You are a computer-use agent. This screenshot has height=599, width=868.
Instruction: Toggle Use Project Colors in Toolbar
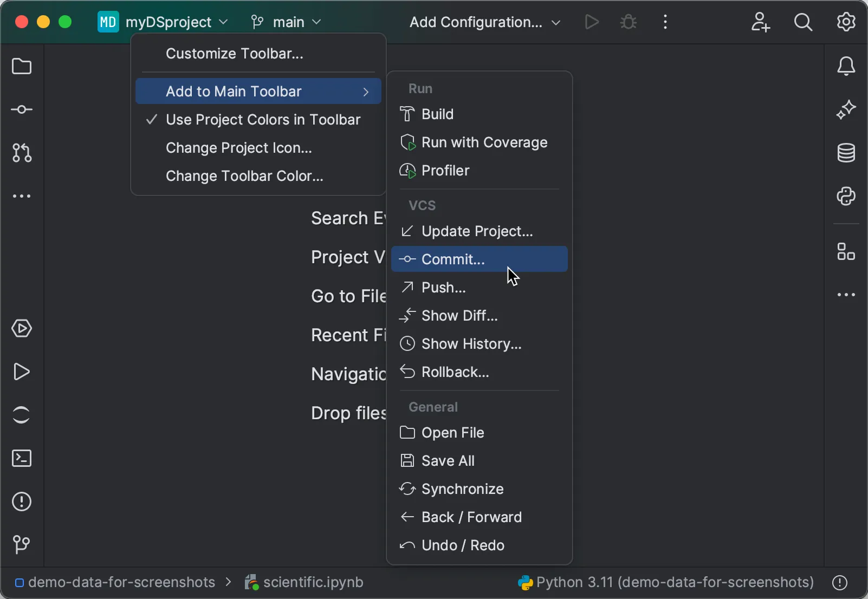(x=263, y=120)
